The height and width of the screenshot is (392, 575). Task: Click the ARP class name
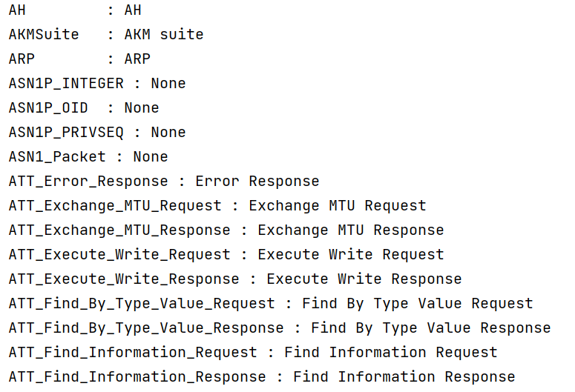(x=22, y=59)
